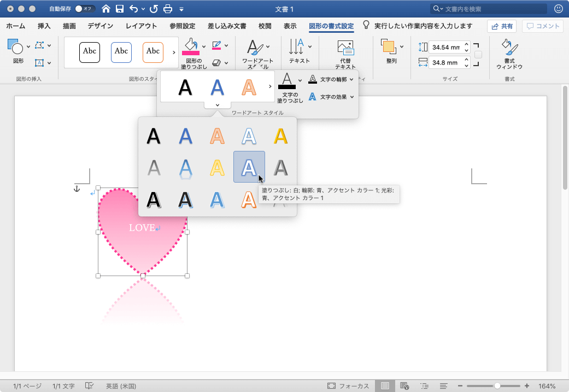The height and width of the screenshot is (392, 569).
Task: Apply the blue outline Abc shape style
Action: (121, 52)
